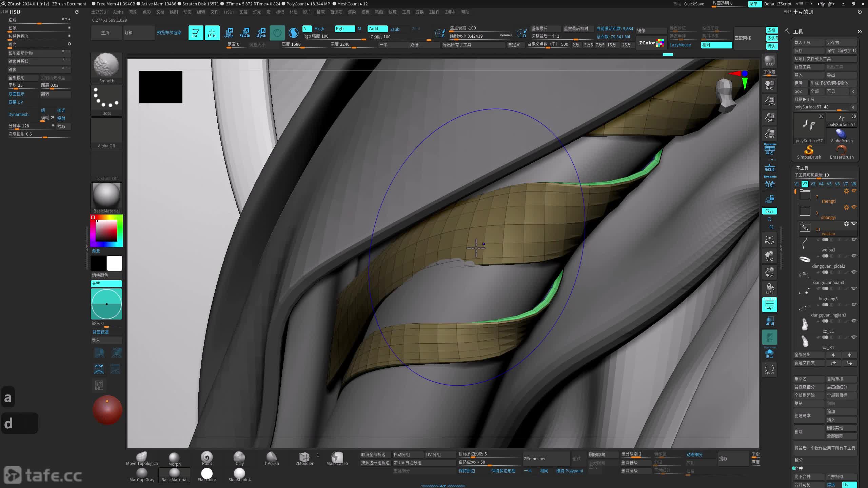The height and width of the screenshot is (488, 868).
Task: Select the white secondary color swatch
Action: click(x=115, y=263)
